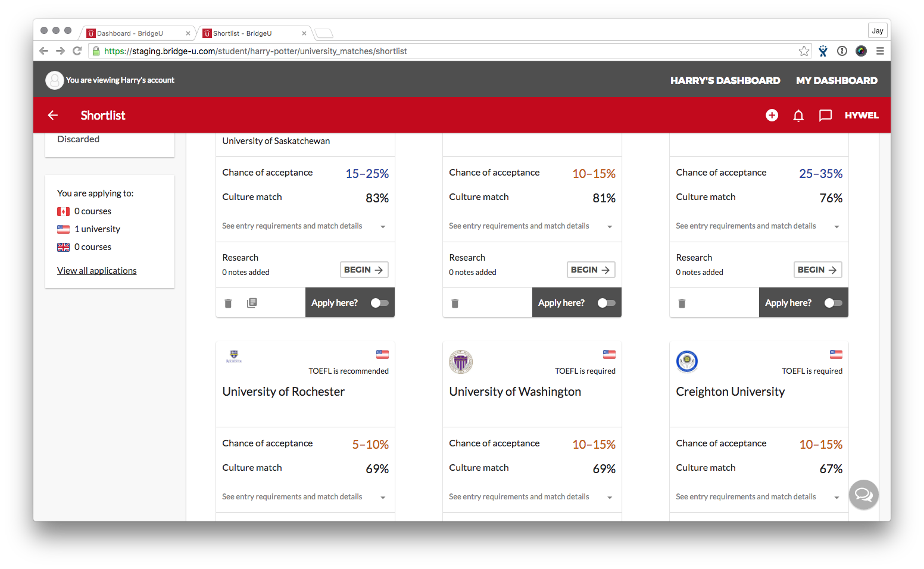The height and width of the screenshot is (569, 924).
Task: Click the US flag on Washington card
Action: (x=609, y=354)
